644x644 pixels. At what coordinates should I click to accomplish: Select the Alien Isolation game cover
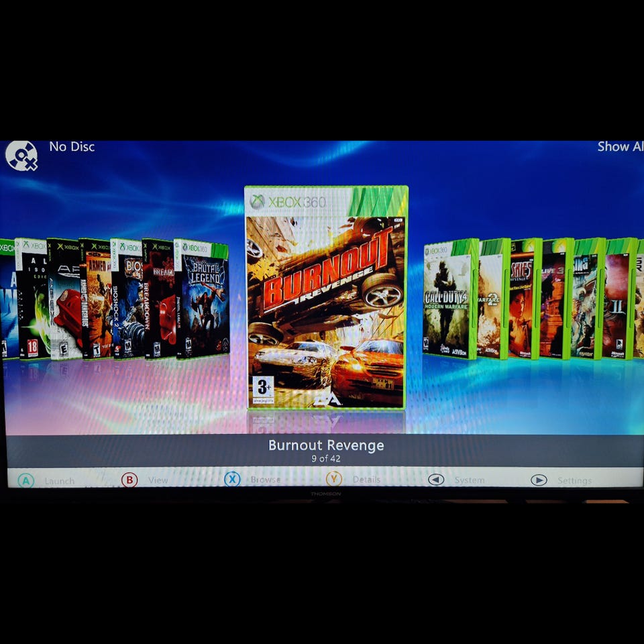pyautogui.click(x=32, y=299)
